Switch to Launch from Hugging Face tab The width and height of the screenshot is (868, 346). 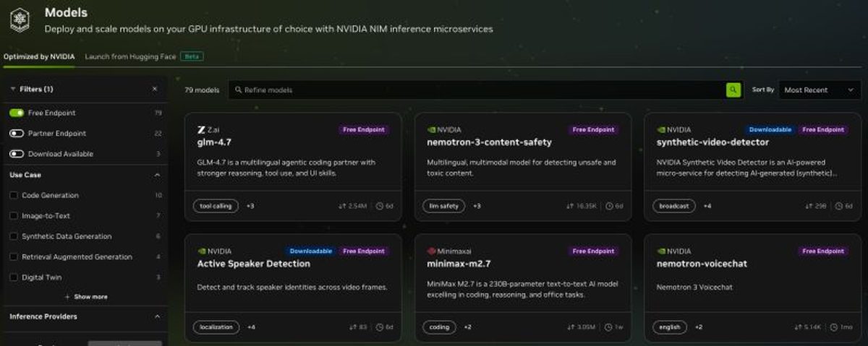pyautogui.click(x=129, y=56)
